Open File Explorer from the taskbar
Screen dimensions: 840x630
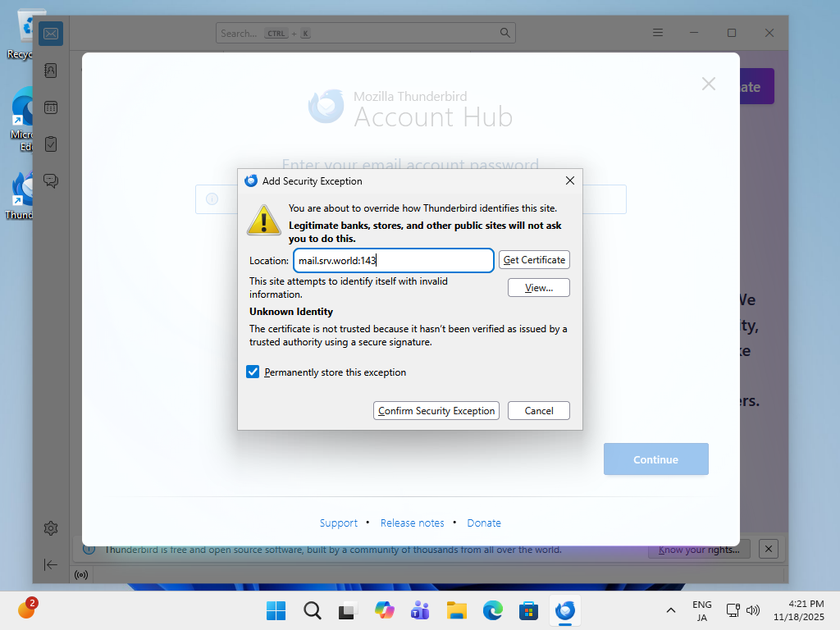(x=456, y=610)
